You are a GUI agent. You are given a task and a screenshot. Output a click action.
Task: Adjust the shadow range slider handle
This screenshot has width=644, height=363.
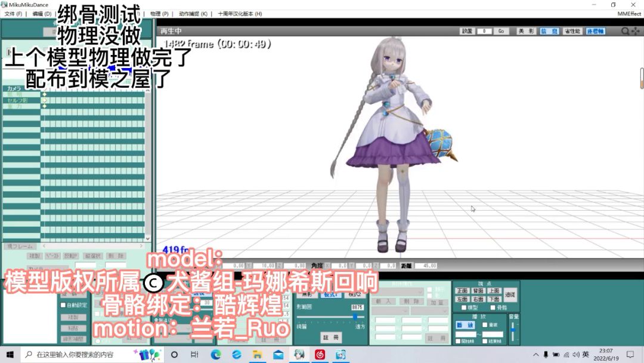(x=355, y=316)
